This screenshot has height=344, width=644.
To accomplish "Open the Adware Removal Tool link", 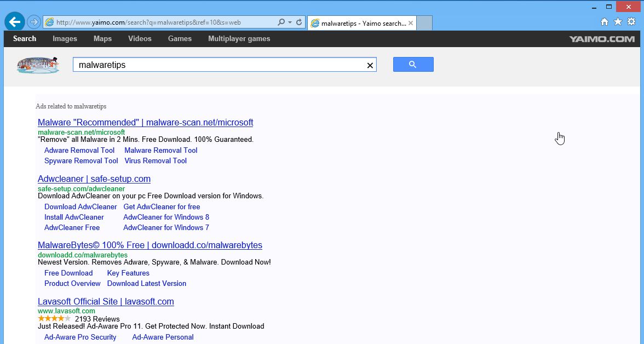I will point(79,151).
